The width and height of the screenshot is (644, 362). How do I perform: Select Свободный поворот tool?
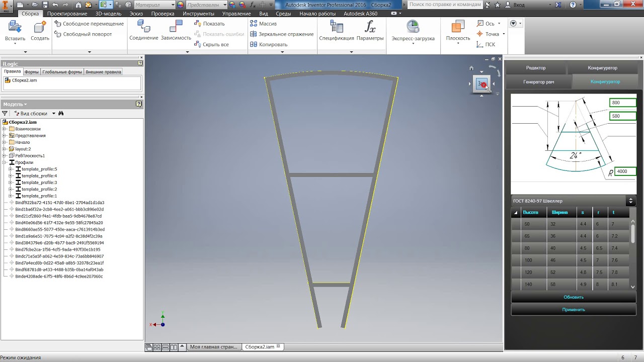point(84,34)
